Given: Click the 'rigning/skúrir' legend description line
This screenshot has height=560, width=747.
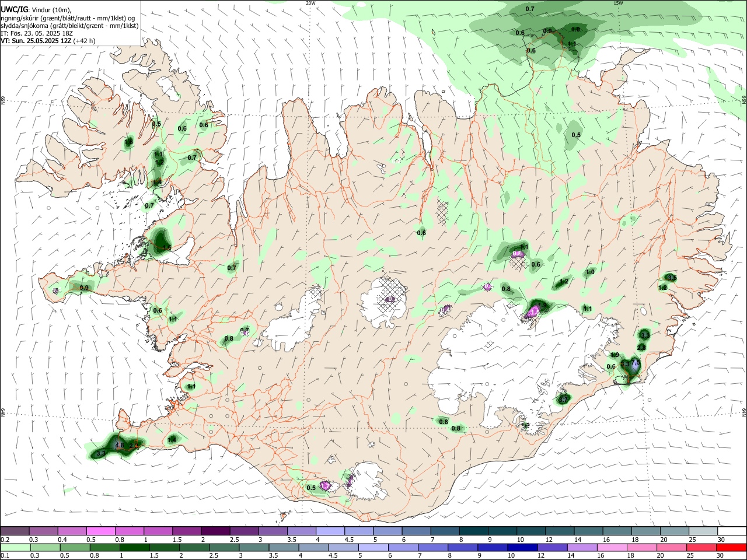Looking at the screenshot, I should pyautogui.click(x=68, y=18).
